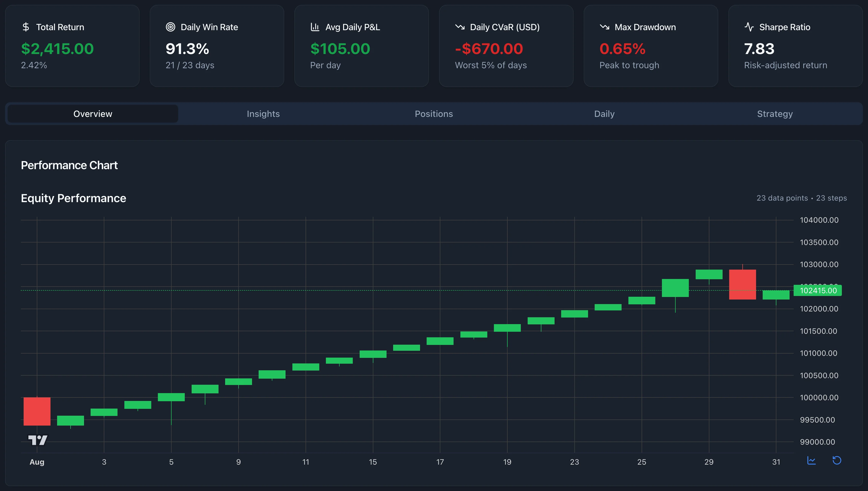Click the trending-down icon beside Max Drawdown
868x491 pixels.
pyautogui.click(x=605, y=27)
